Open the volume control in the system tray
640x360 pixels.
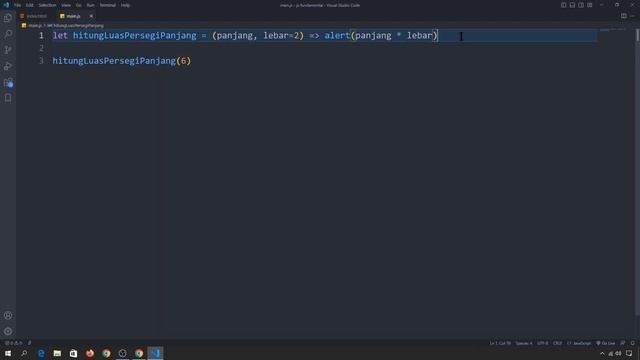click(618, 353)
